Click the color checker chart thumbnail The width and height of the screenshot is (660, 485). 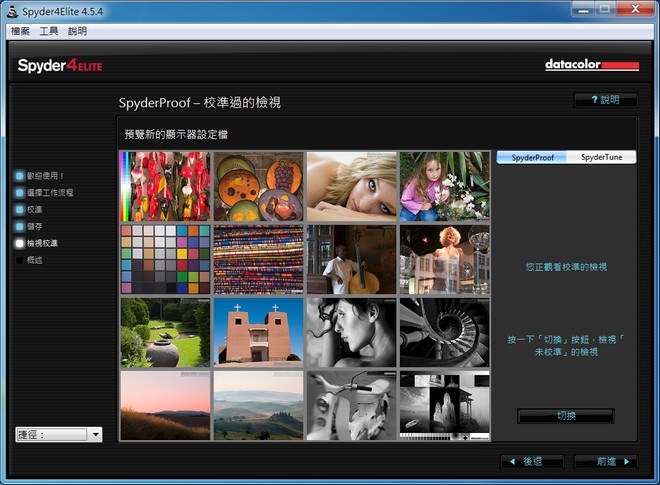click(165, 259)
